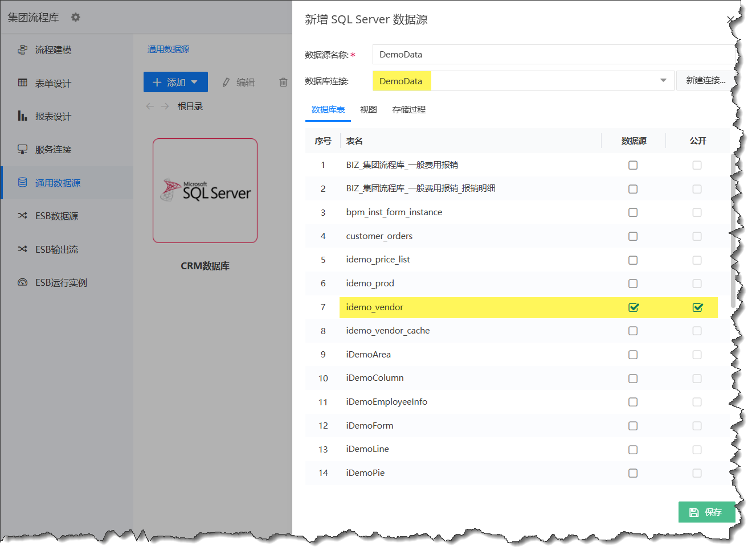Image resolution: width=756 pixels, height=555 pixels.
Task: Click the table list vertical scrollbar
Action: pyautogui.click(x=733, y=228)
